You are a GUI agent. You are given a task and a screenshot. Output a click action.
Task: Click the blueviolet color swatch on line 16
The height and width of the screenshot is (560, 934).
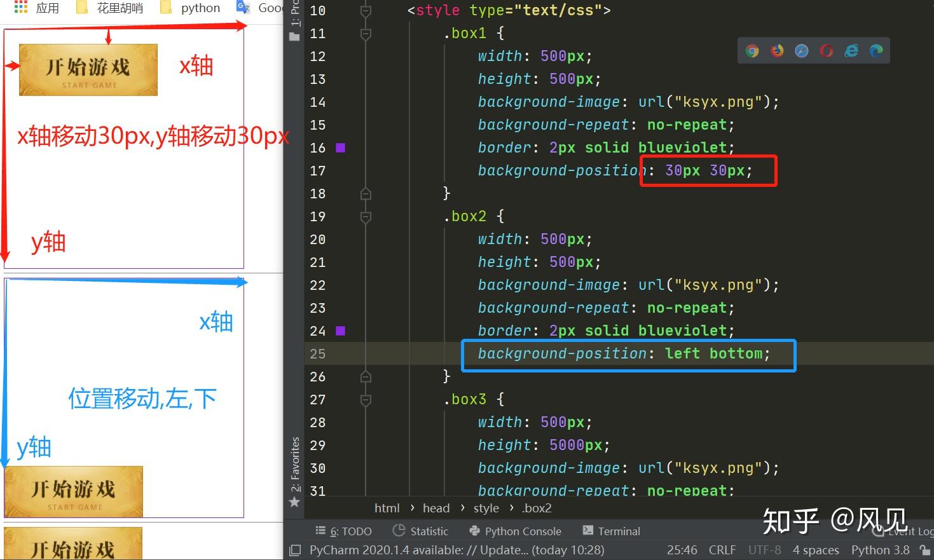tap(341, 147)
